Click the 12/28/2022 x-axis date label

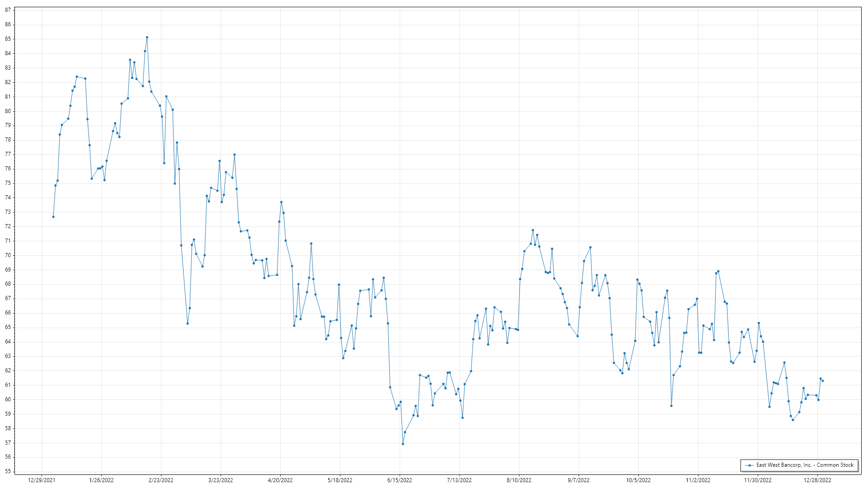click(817, 480)
